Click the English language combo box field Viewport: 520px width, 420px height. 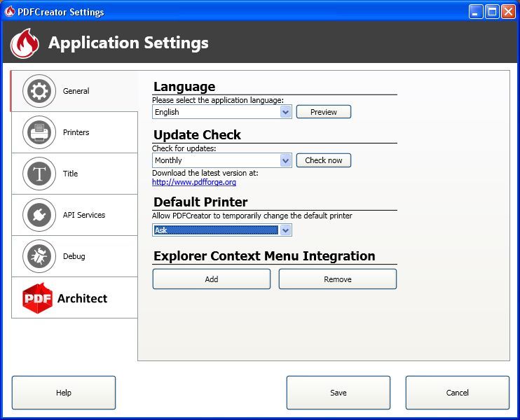click(x=222, y=112)
